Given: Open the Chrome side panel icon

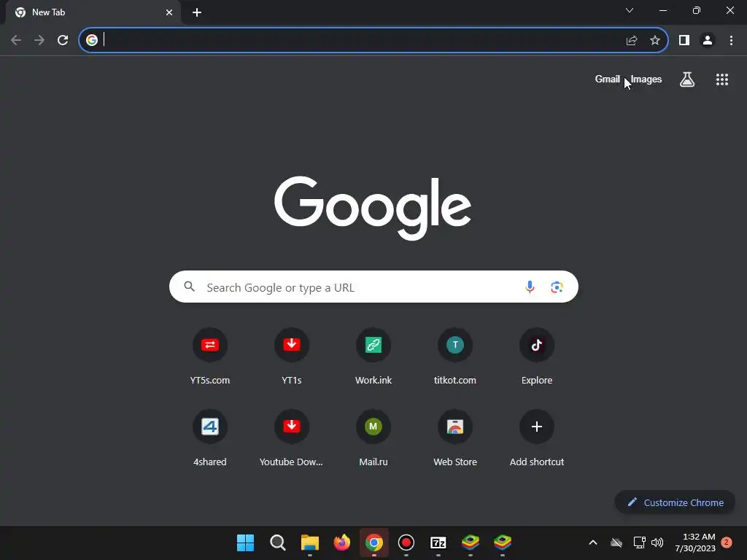Looking at the screenshot, I should (x=684, y=40).
